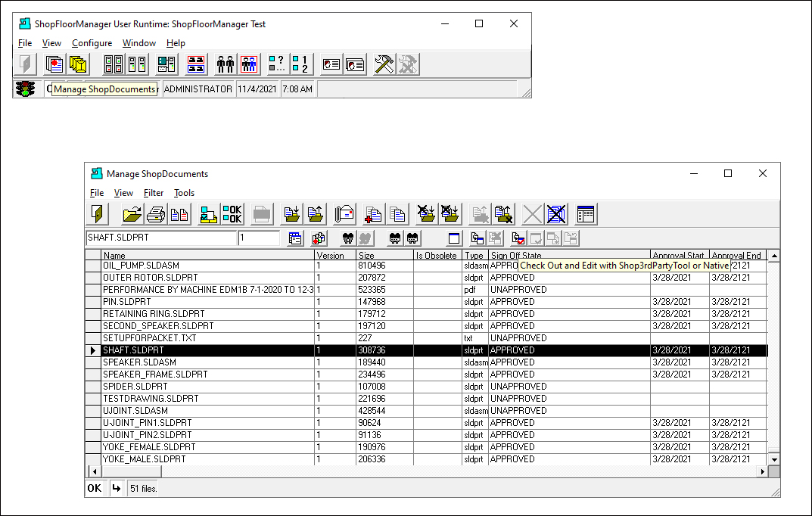The height and width of the screenshot is (516, 812).
Task: Click the red-framed blue people icon
Action: 249,64
